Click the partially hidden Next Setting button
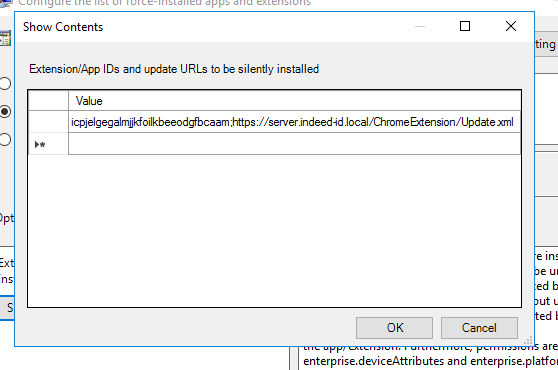 click(546, 44)
